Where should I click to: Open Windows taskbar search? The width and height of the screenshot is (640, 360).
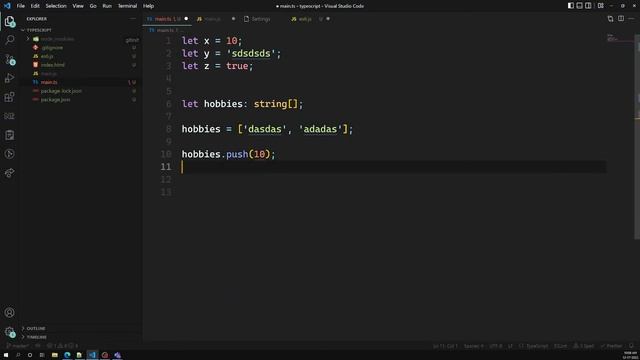click(x=18, y=355)
